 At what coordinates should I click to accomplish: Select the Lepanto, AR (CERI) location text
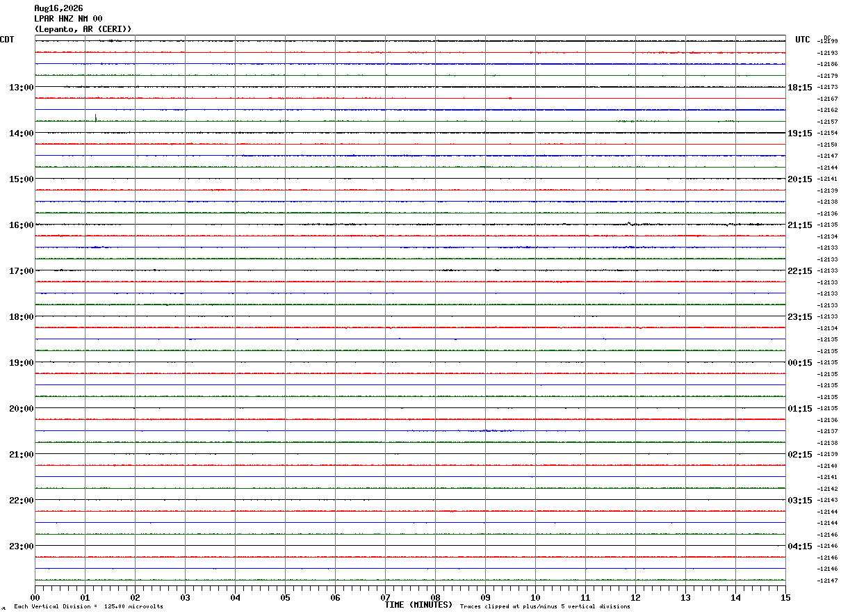83,29
